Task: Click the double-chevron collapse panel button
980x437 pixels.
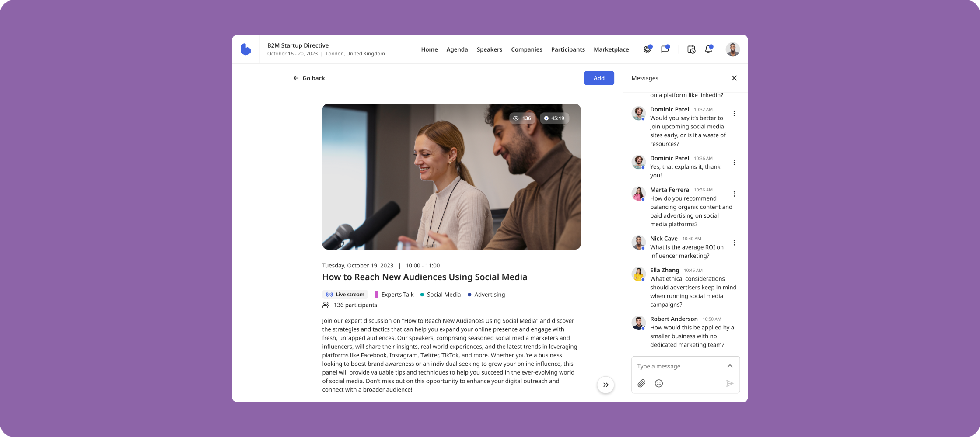Action: (x=606, y=385)
